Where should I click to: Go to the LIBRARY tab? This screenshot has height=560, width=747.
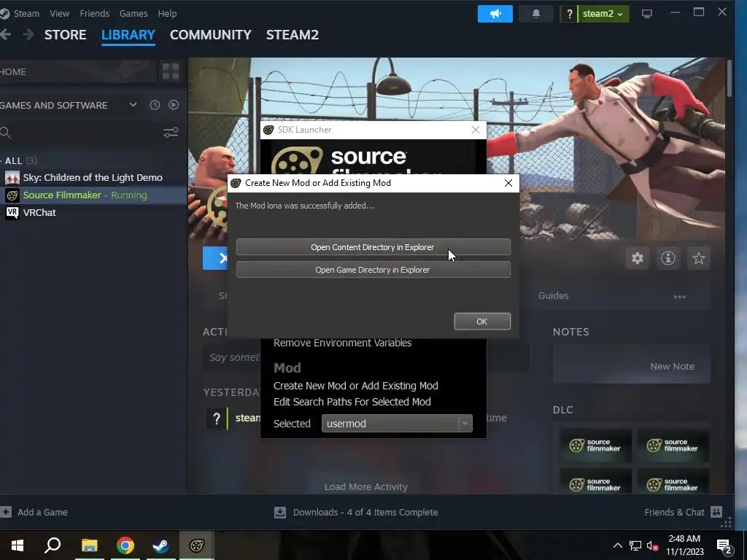128,35
